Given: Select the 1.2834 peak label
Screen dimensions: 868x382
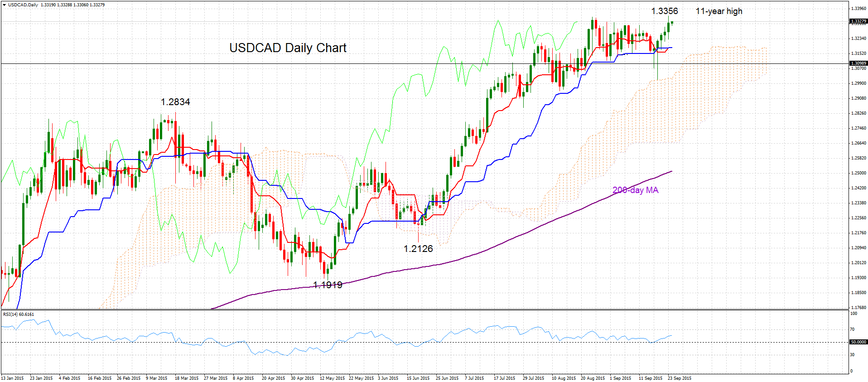Looking at the screenshot, I should point(175,102).
